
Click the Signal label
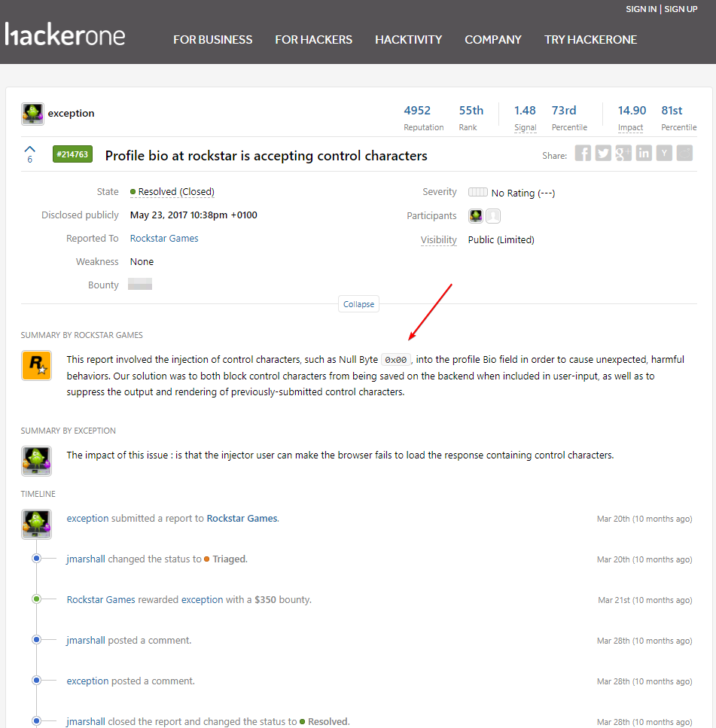point(526,128)
